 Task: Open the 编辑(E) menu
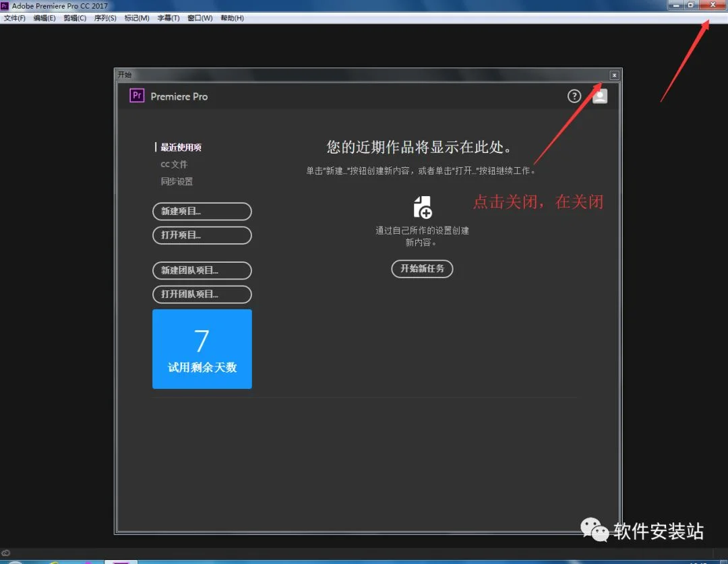point(44,18)
